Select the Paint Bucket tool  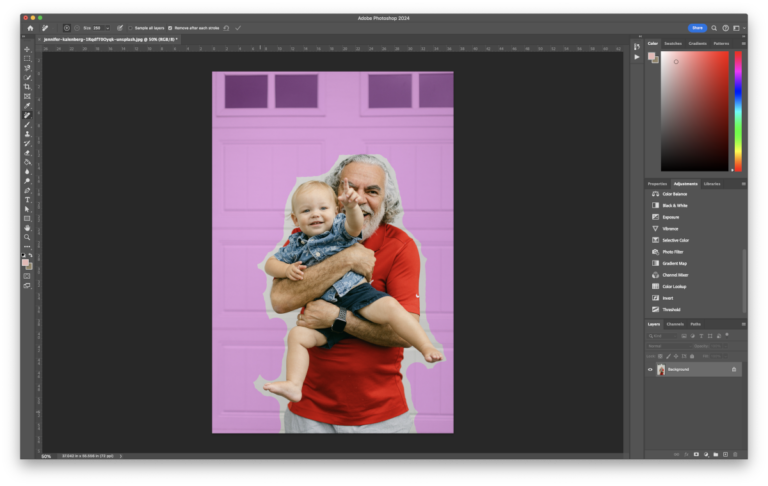pyautogui.click(x=27, y=162)
